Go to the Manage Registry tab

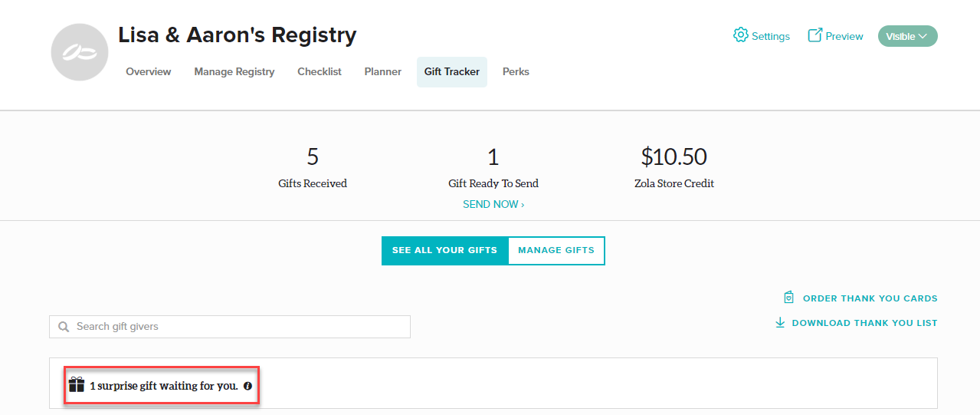234,72
